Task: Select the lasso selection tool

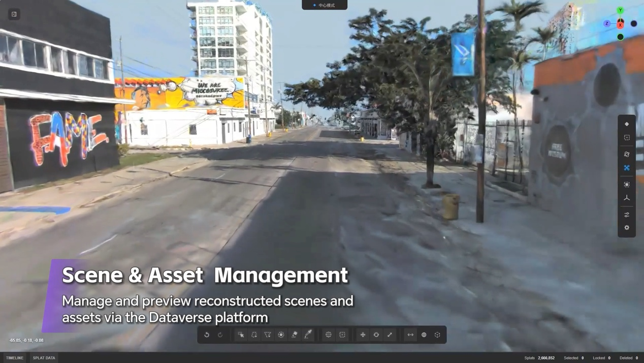Action: point(254,335)
